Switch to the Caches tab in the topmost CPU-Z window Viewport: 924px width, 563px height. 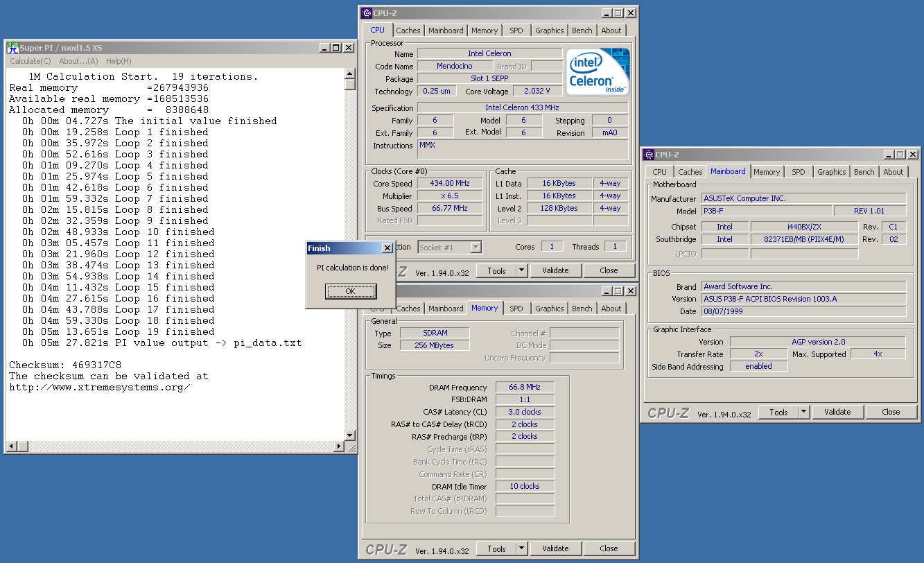click(408, 31)
